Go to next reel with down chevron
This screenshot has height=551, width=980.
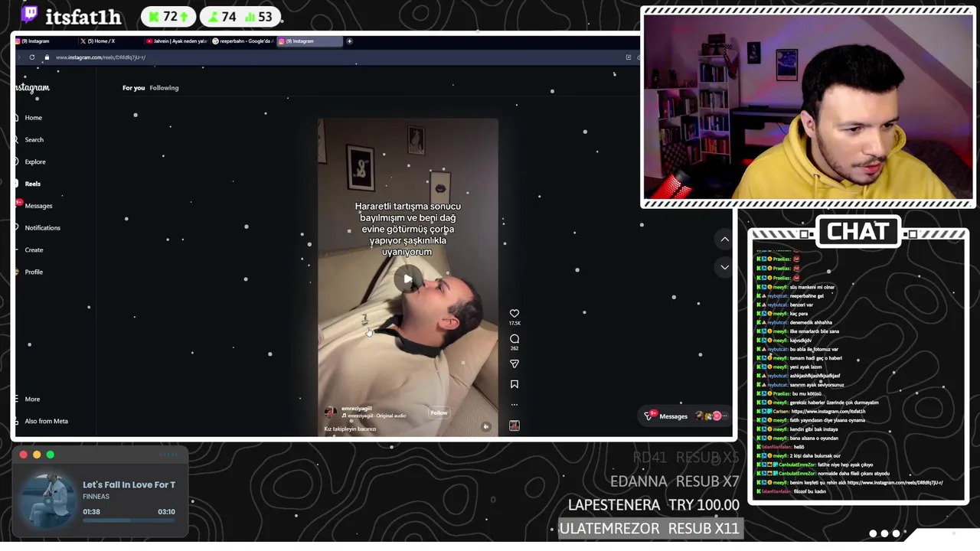pos(724,267)
